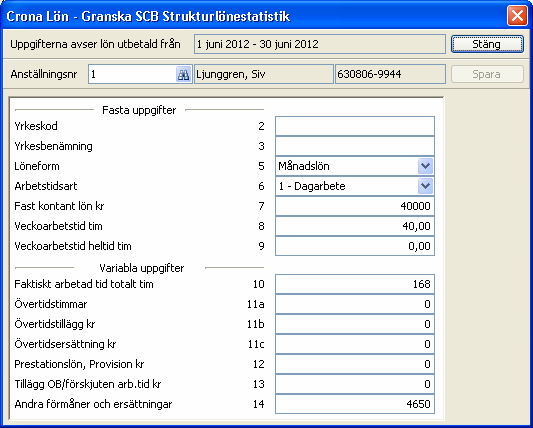Screen dimensions: 533x428
Task: Click the Övertidsersättning kr field
Action: click(355, 344)
